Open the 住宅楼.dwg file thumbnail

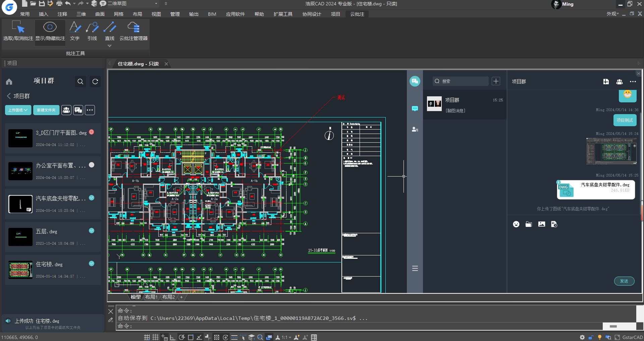coord(20,270)
